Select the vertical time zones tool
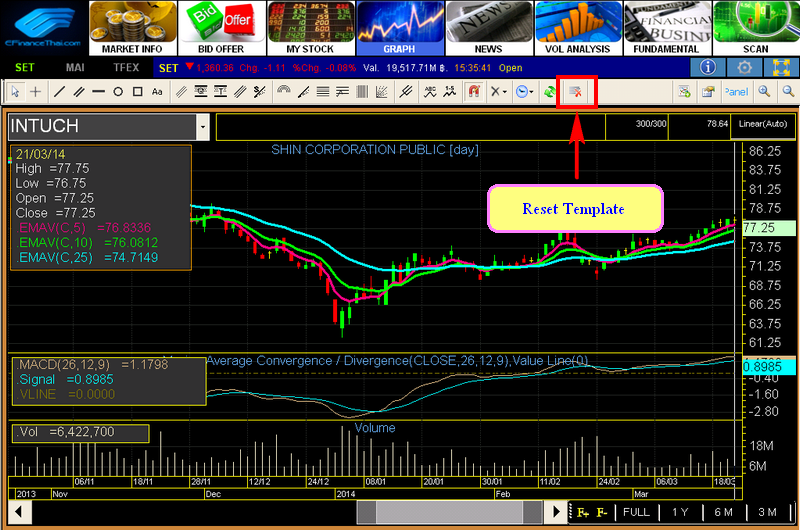This screenshot has width=800, height=530. (362, 92)
